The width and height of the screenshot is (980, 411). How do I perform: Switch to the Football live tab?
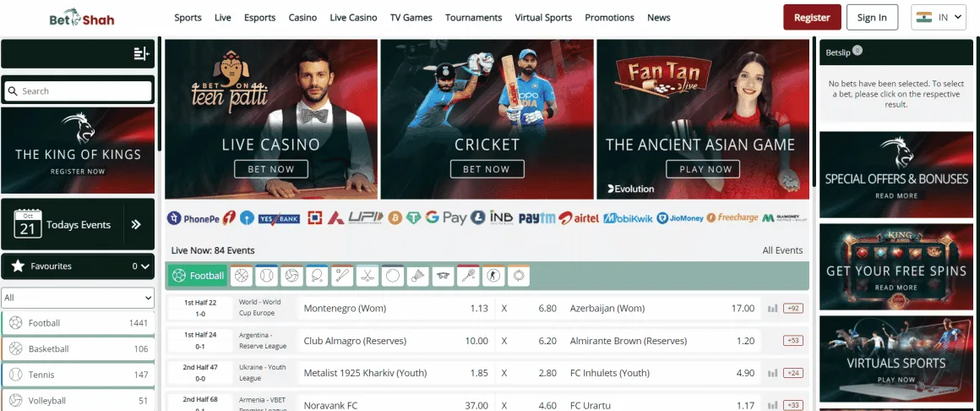199,276
